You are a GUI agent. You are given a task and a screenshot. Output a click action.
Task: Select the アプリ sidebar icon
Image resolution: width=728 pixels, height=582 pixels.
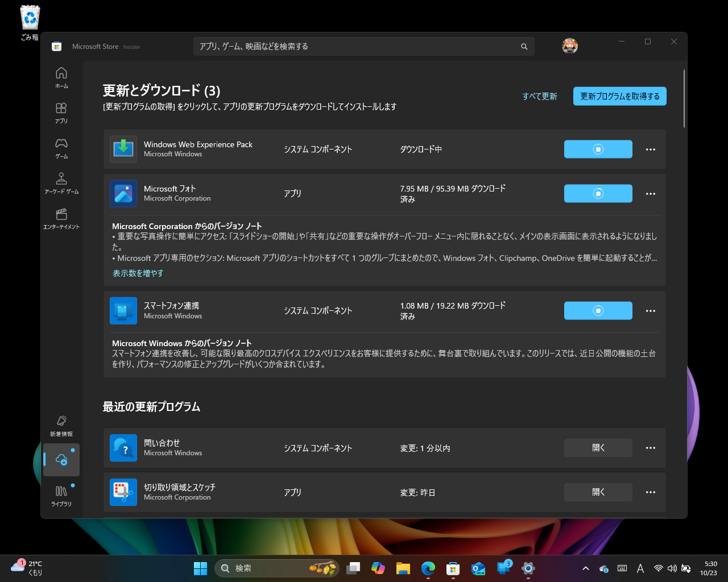tap(61, 109)
